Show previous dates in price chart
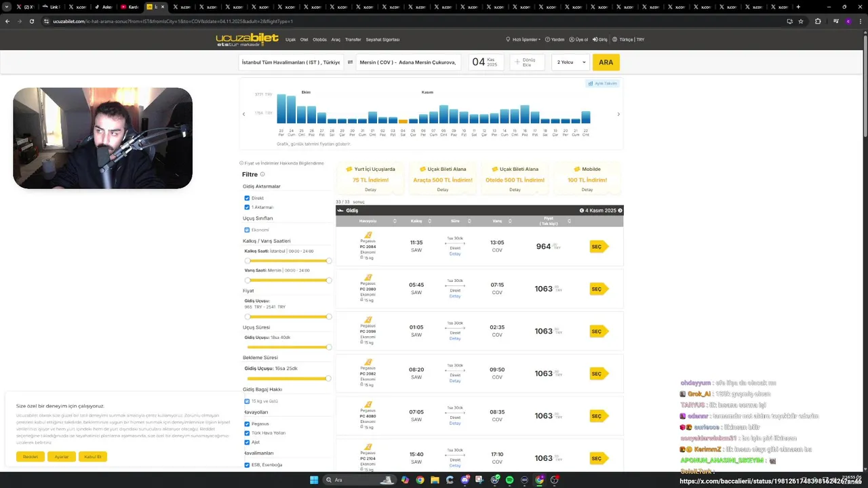This screenshot has width=868, height=488. tap(244, 114)
